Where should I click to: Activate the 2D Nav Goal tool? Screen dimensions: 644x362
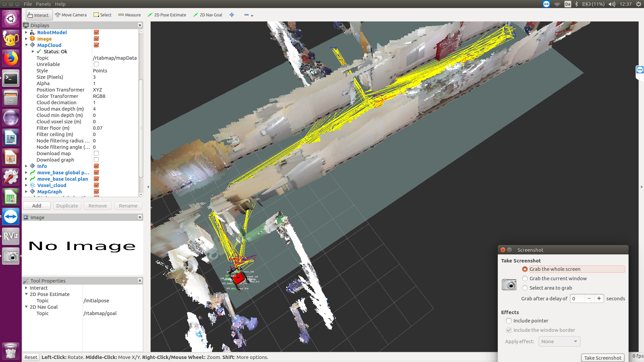(208, 15)
